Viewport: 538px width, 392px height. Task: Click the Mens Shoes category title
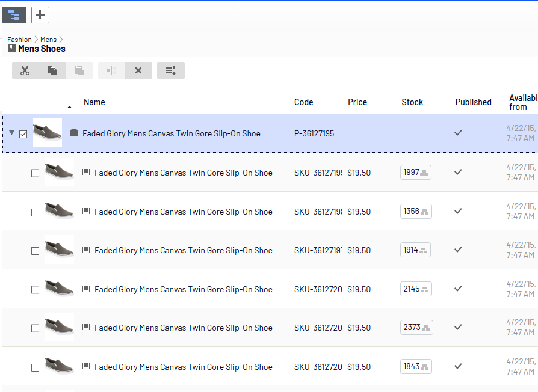click(42, 49)
